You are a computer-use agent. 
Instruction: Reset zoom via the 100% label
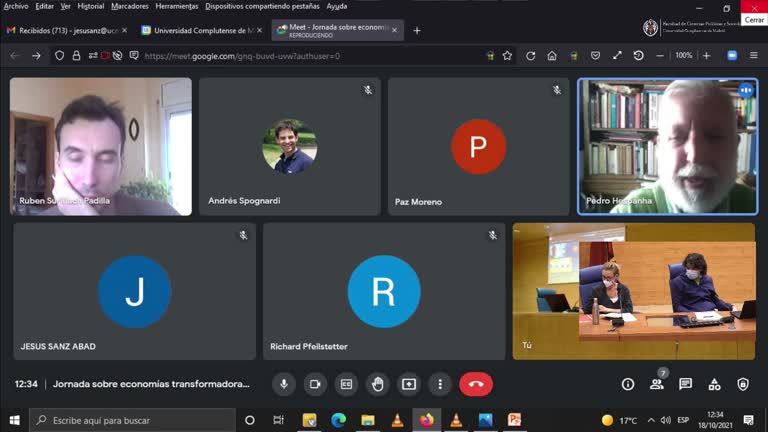(x=684, y=55)
